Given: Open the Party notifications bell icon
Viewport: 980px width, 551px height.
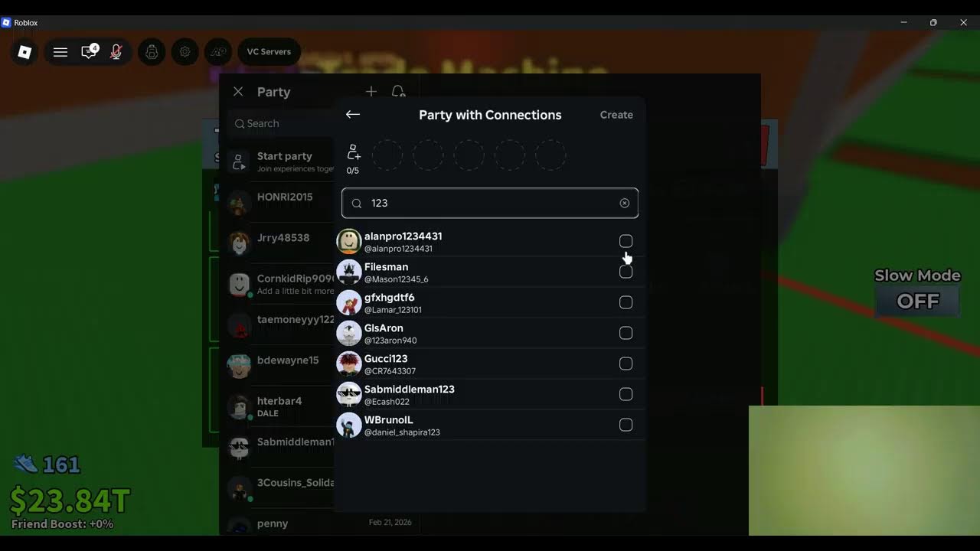Looking at the screenshot, I should coord(398,92).
